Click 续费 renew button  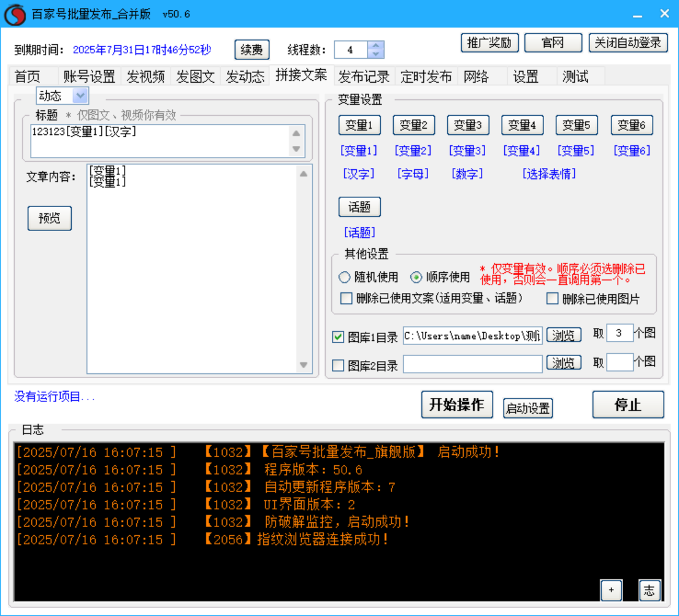pyautogui.click(x=252, y=50)
